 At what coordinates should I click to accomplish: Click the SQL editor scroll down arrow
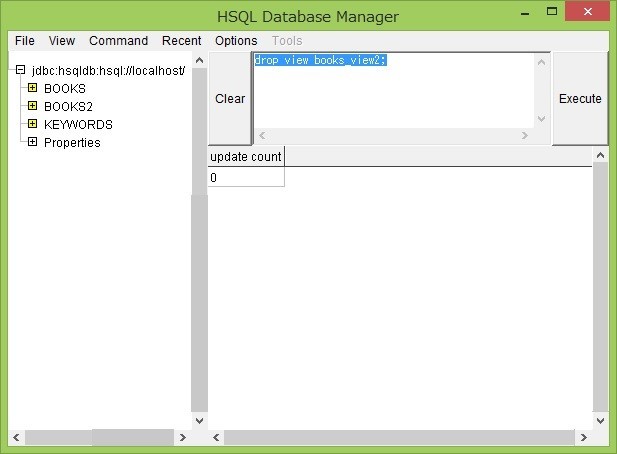tap(541, 118)
